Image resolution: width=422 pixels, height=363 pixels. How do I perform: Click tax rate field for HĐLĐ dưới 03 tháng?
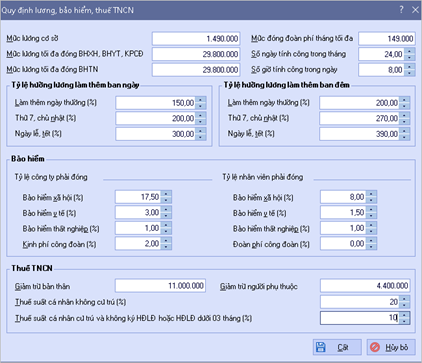[360, 318]
